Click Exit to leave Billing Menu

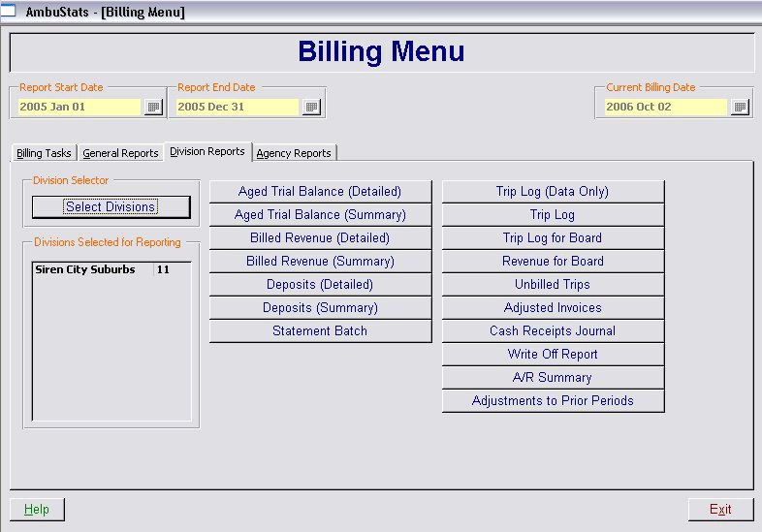point(720,510)
